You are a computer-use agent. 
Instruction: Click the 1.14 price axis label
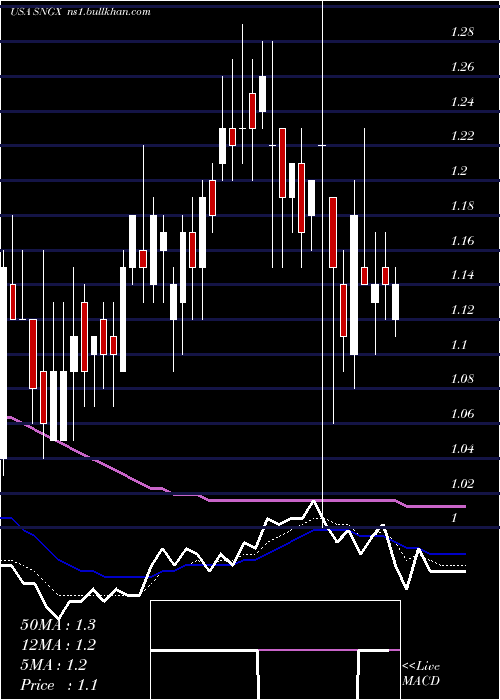[x=462, y=275]
